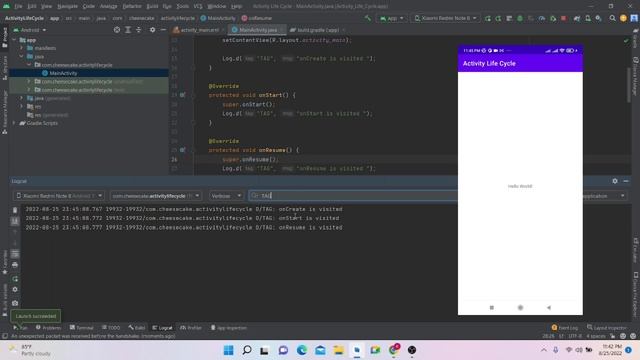The image size is (640, 360).
Task: Open the Terminal tool window tab
Action: 82,328
